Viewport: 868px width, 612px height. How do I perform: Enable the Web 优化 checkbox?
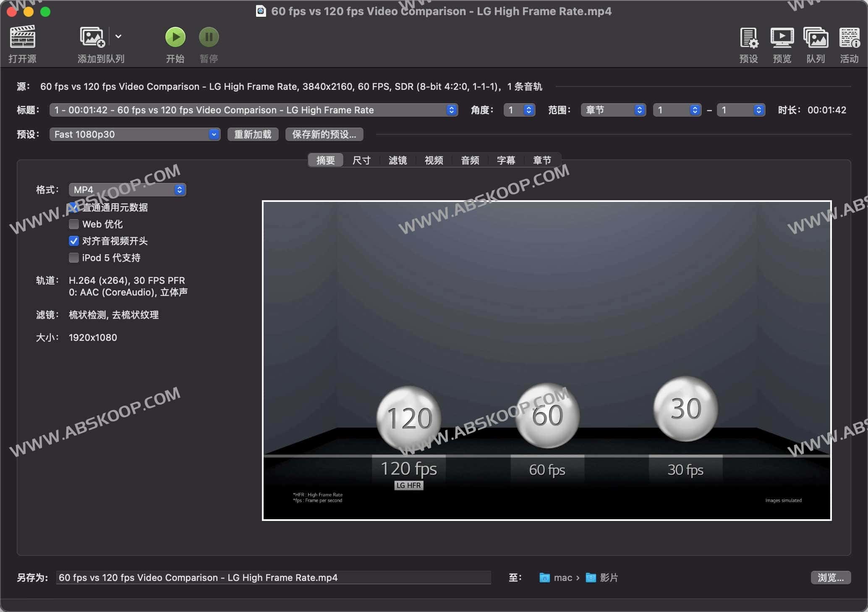point(74,224)
